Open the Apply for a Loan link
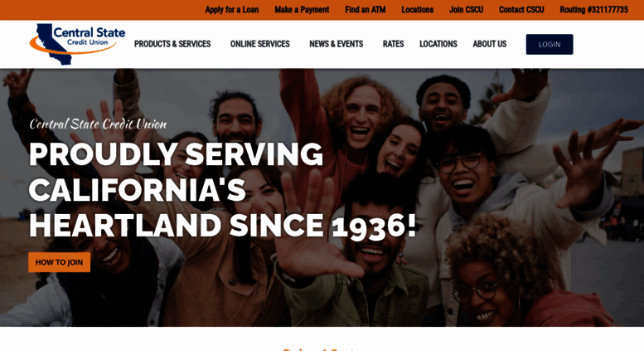Screen dimensions: 644x351 point(231,10)
